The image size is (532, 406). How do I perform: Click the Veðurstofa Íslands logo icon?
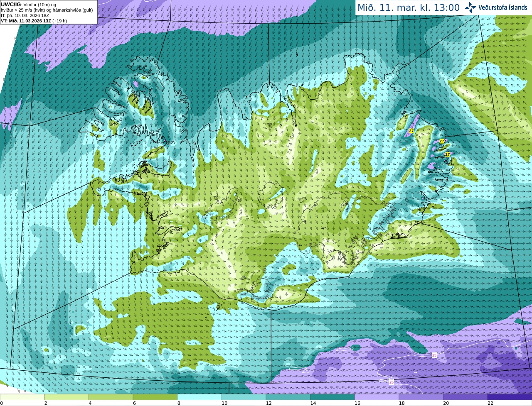[x=470, y=7]
